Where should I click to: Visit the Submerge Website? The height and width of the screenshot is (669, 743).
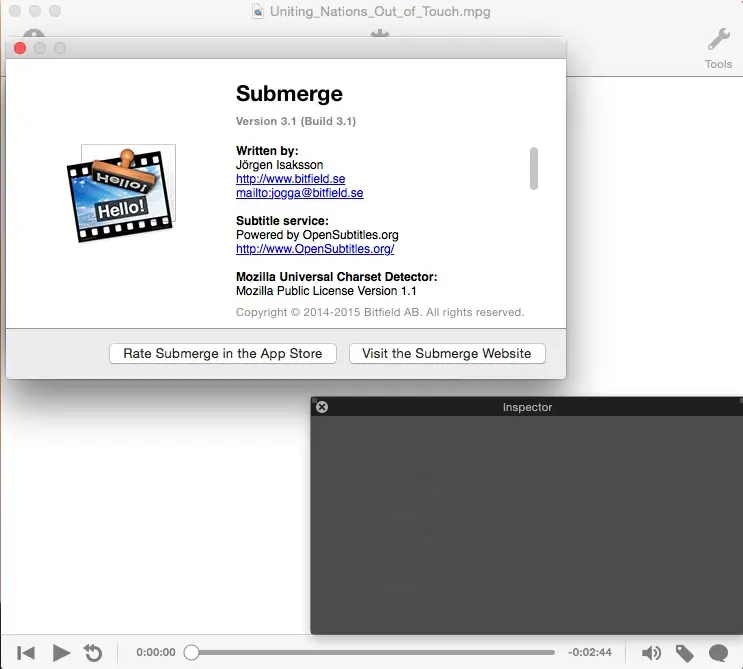click(447, 353)
